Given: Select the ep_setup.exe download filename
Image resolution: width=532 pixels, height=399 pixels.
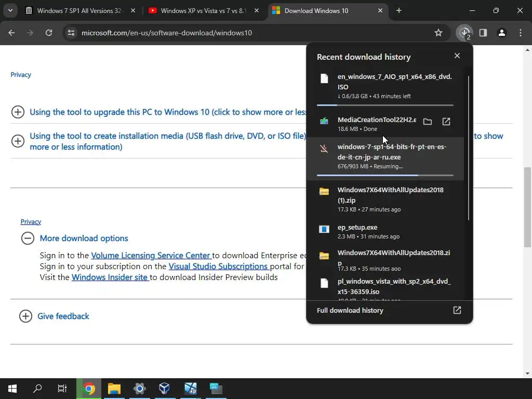Looking at the screenshot, I should (x=357, y=228).
